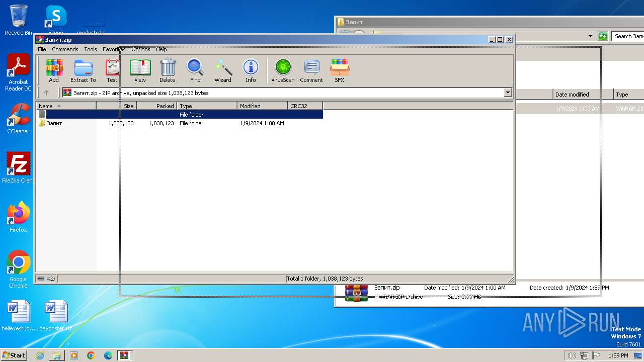Run the VirusScan icon
Viewport: 644px width, 362px height.
pyautogui.click(x=283, y=70)
